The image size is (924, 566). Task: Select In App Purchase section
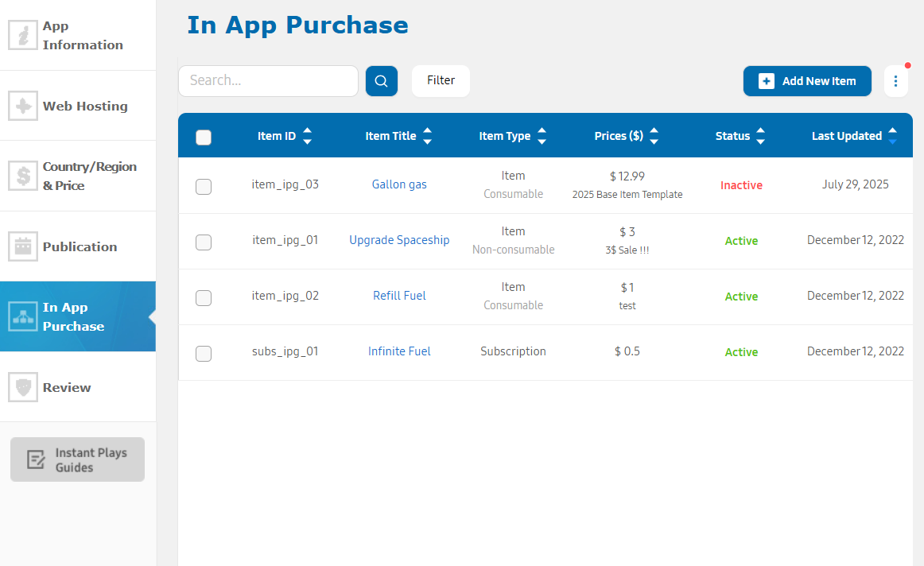point(78,317)
